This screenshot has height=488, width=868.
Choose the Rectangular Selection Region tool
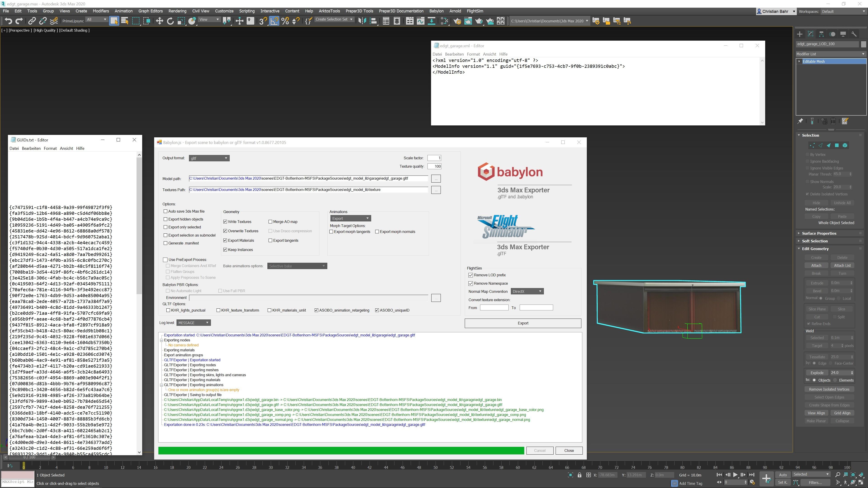coord(136,21)
